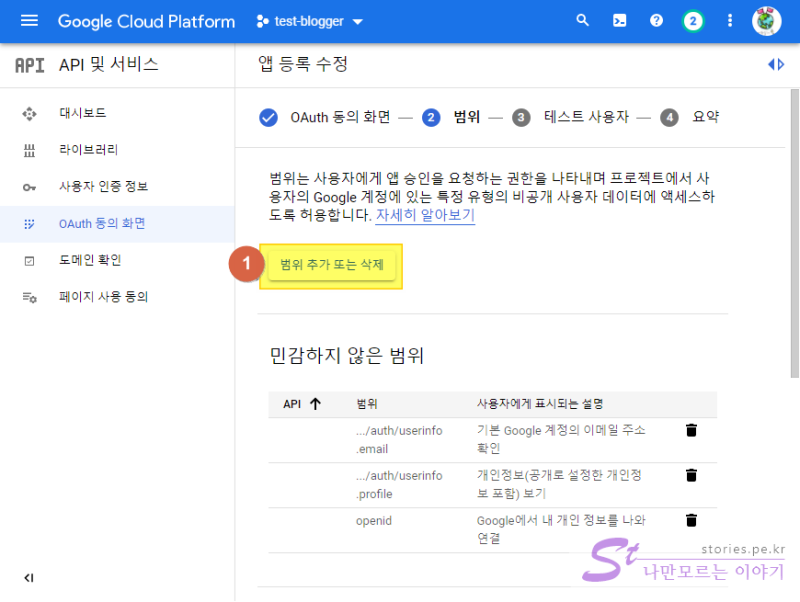This screenshot has width=800, height=602.
Task: Click the library icon beside 라이브러리
Action: click(29, 150)
